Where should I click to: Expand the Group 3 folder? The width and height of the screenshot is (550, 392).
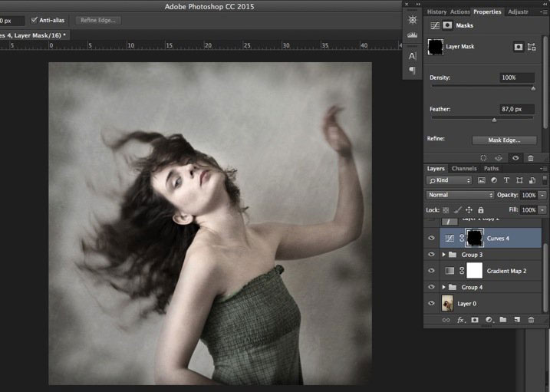pyautogui.click(x=443, y=255)
